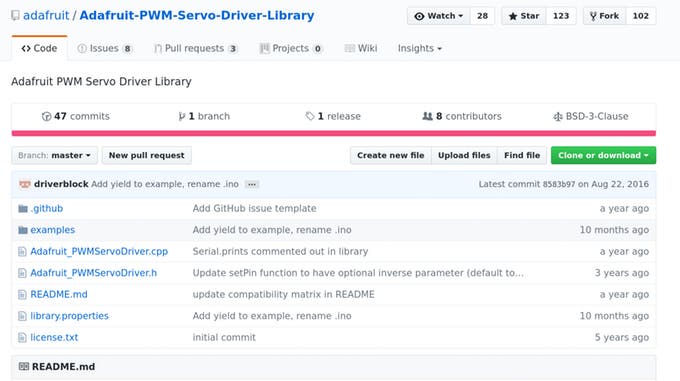The image size is (680, 381).
Task: Click the people icon next to 8 contributors
Action: click(427, 116)
